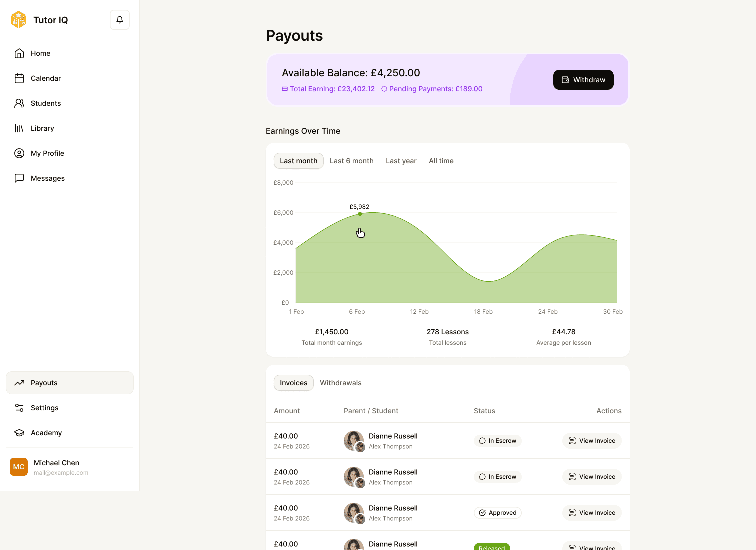Click the Payouts page heading
Viewport: 756px width, 550px height.
point(294,36)
